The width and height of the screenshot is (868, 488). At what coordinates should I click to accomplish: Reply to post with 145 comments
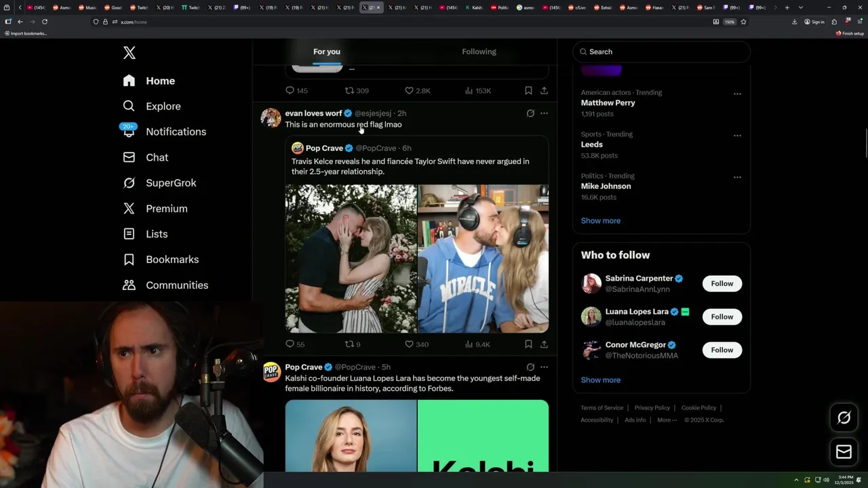tap(296, 90)
